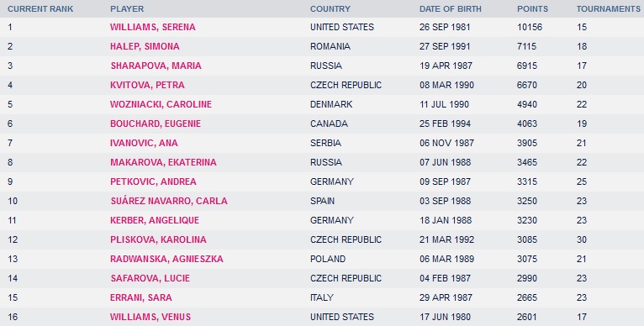Sort by Current Rank column header

coord(40,8)
